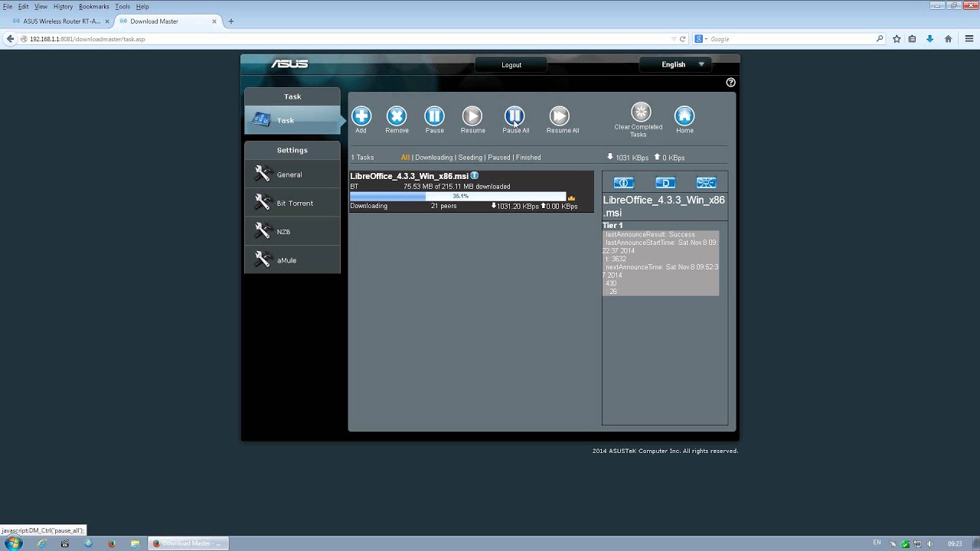The width and height of the screenshot is (980, 551).
Task: Click the '21 peers' text
Action: (443, 206)
